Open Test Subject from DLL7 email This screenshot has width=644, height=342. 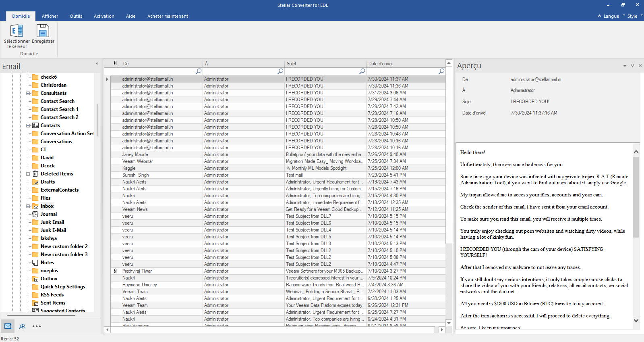pos(278,216)
